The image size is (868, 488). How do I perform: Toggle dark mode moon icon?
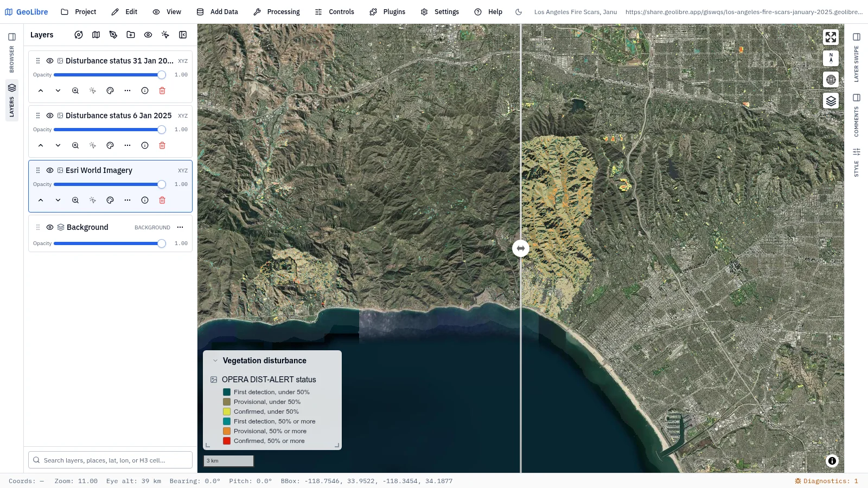coord(519,12)
